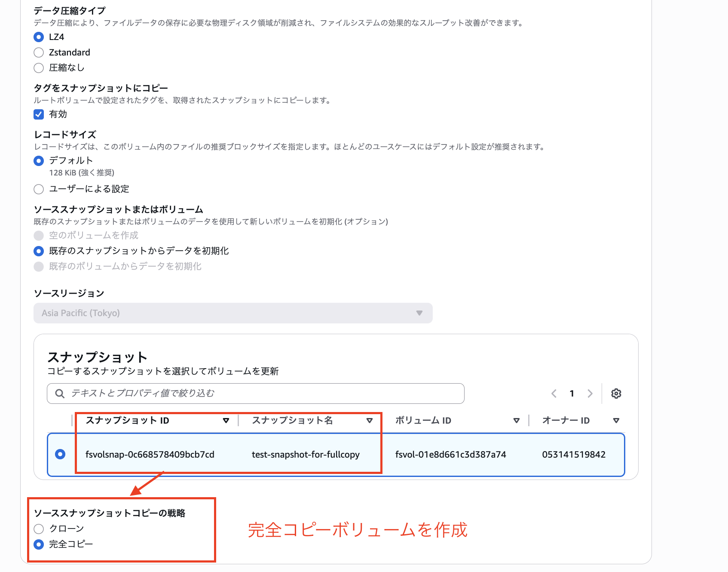Screen dimensions: 728x572
Task: Select クローン copy strategy
Action: point(39,529)
